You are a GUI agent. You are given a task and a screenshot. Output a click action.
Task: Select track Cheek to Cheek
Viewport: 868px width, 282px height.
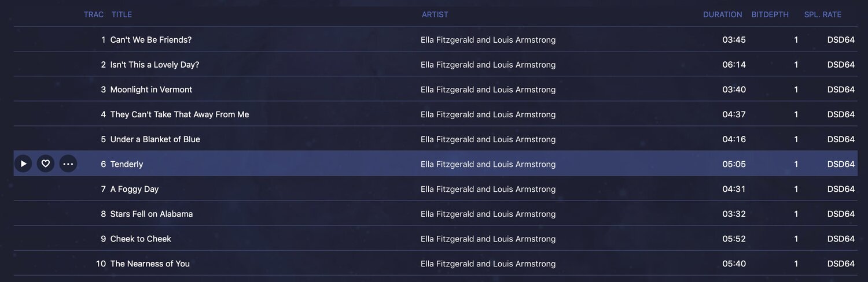click(x=141, y=239)
